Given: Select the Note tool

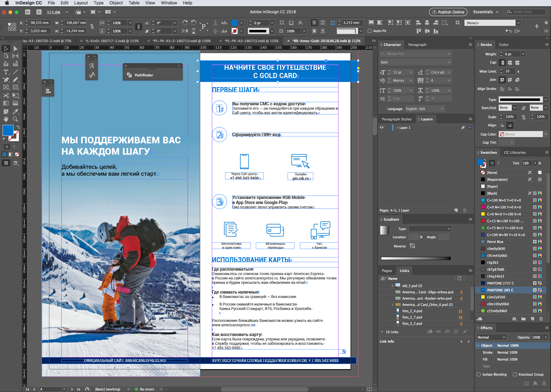Looking at the screenshot, I should (x=6, y=112).
